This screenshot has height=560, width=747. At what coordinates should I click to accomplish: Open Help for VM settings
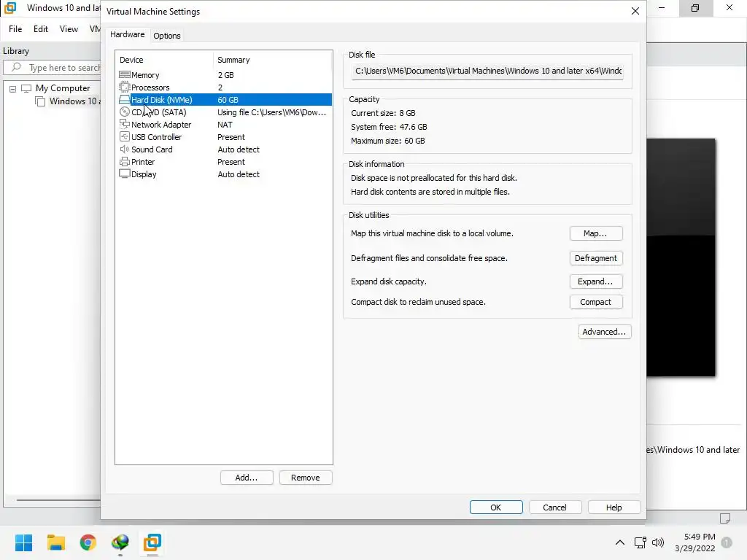614,507
